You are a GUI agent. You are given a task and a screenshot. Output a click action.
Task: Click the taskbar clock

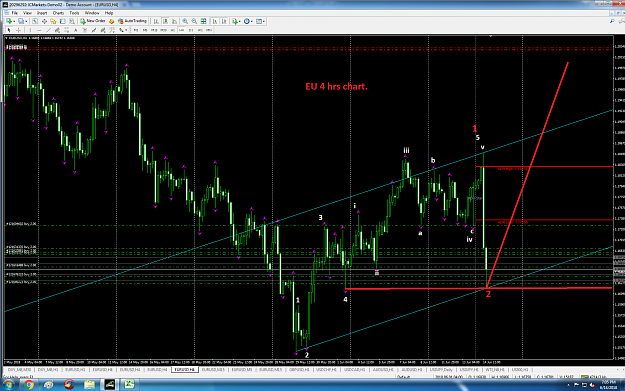click(x=607, y=385)
